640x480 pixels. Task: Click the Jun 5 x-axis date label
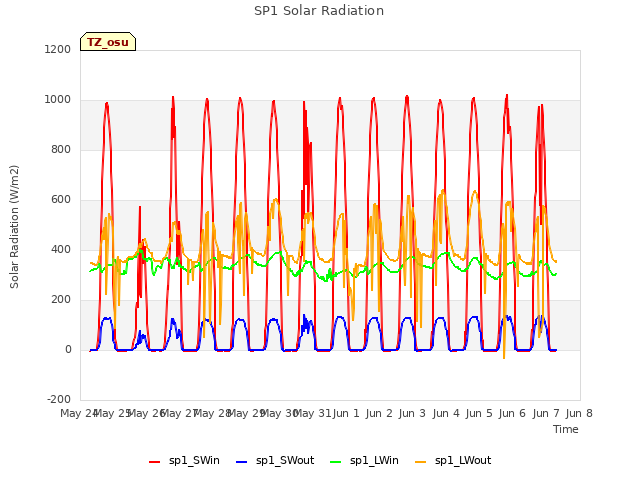click(479, 413)
